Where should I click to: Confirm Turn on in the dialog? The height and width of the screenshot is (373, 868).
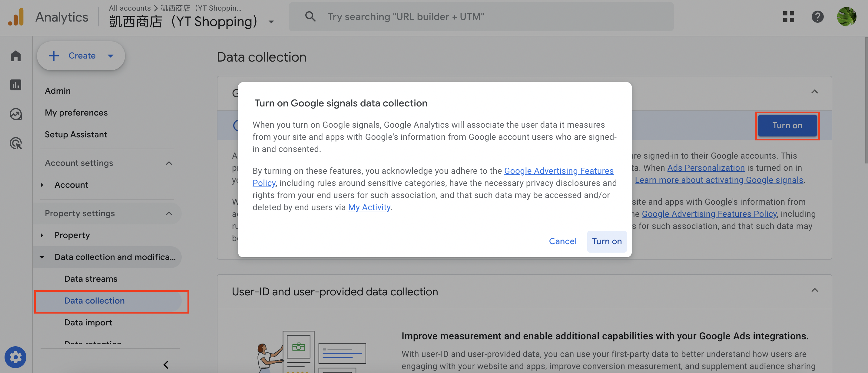click(x=607, y=241)
